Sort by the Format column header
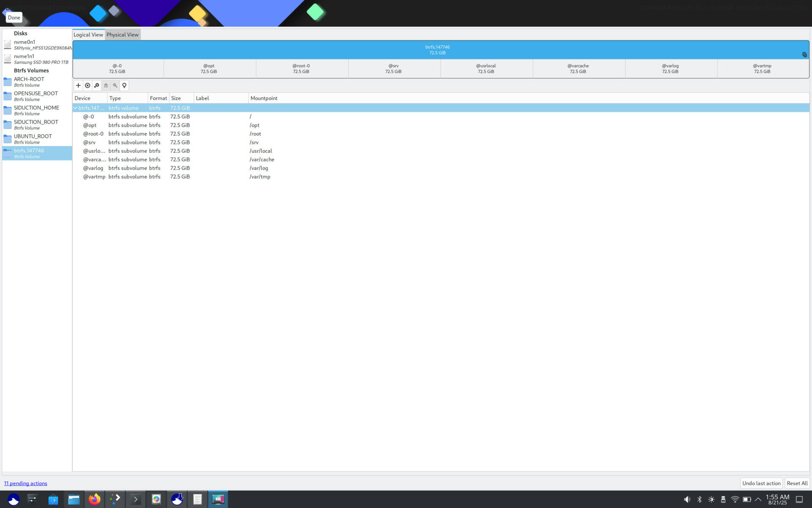This screenshot has height=508, width=812. pos(159,98)
